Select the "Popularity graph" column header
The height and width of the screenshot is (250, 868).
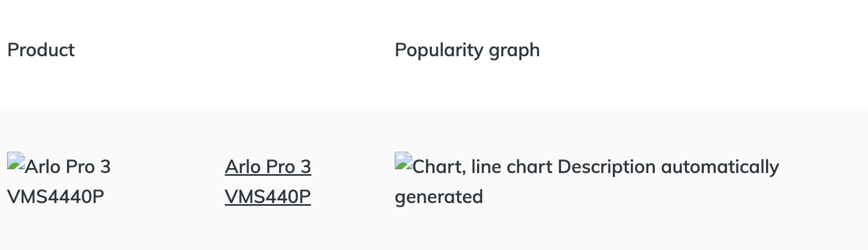coord(467,50)
